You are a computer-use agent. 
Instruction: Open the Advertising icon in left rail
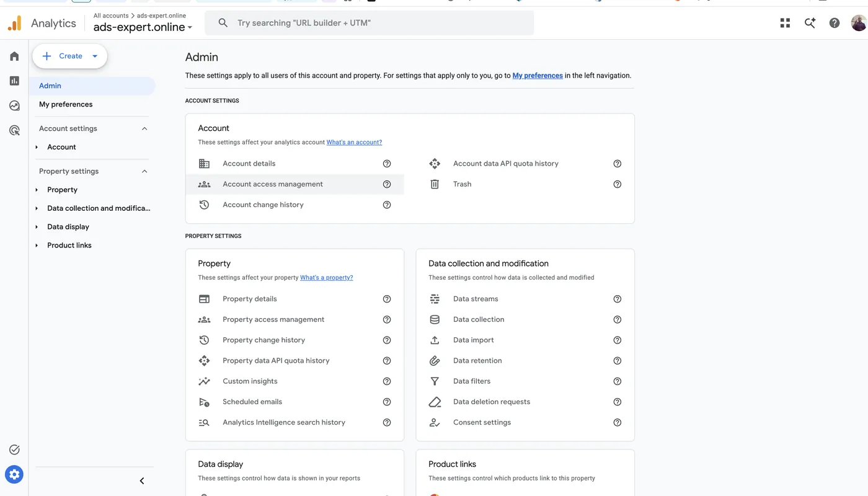tap(14, 130)
